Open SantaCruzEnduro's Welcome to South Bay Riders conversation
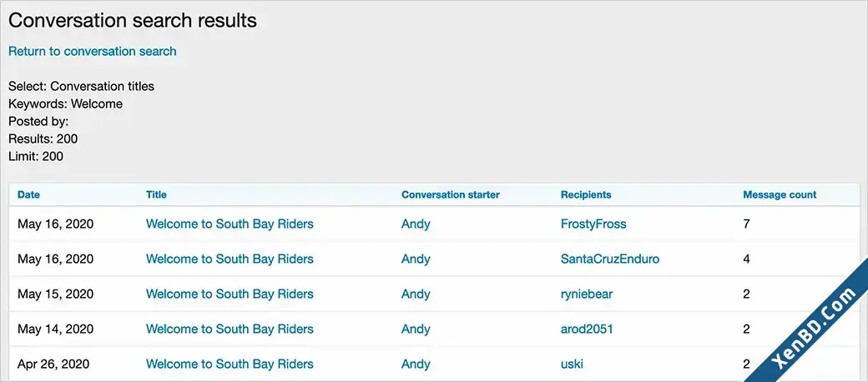The image size is (868, 382). [230, 259]
